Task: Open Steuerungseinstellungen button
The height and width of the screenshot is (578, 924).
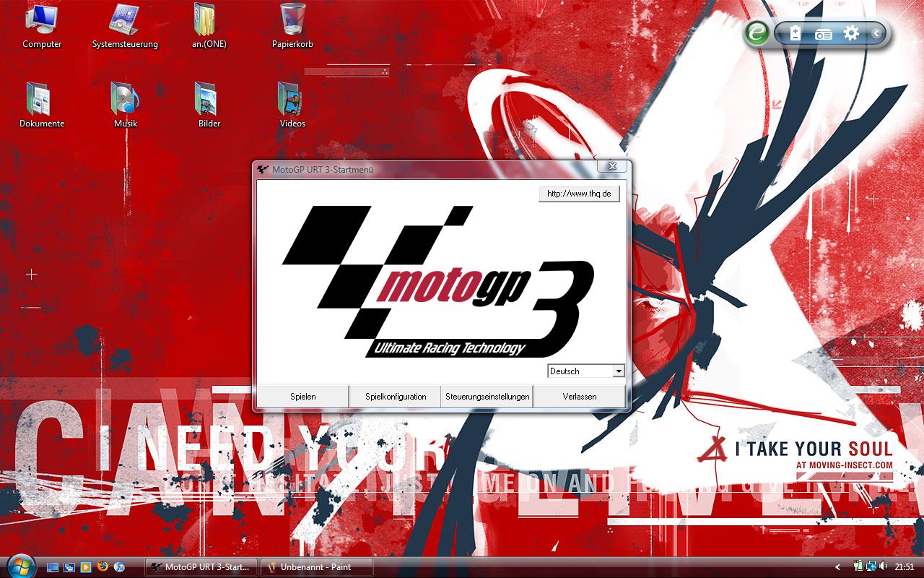Action: [488, 397]
